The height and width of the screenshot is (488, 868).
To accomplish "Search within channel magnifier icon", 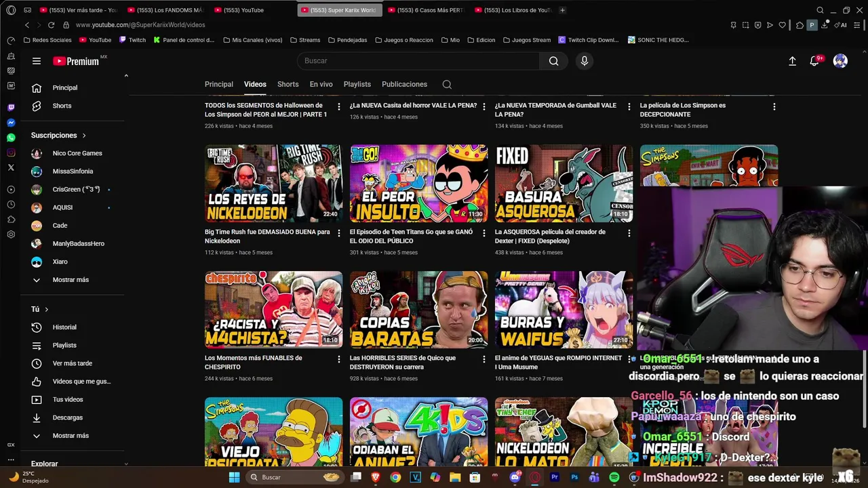I will click(x=447, y=85).
